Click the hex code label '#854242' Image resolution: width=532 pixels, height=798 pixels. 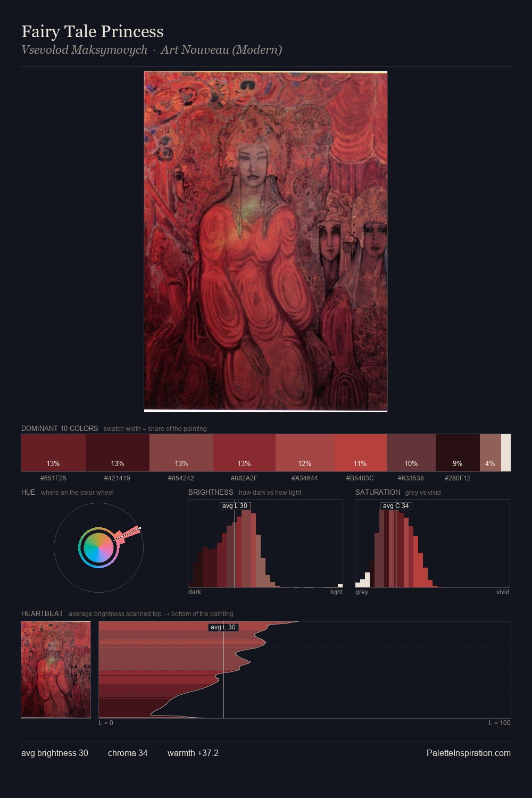181,478
